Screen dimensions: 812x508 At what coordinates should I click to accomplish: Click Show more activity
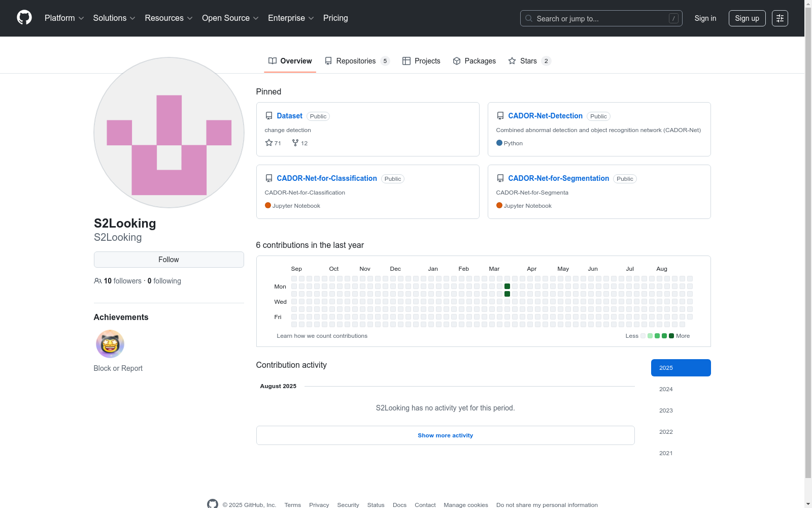click(x=446, y=435)
